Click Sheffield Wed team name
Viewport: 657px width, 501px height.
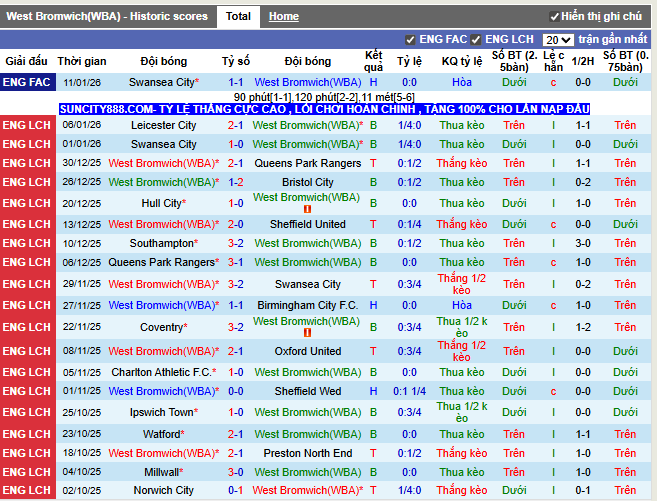coord(308,391)
